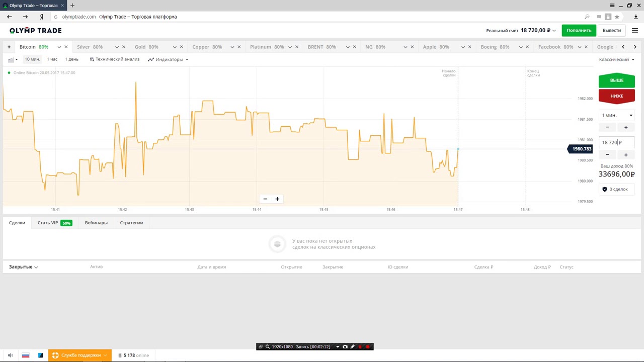Click the browser zoom magnifier icon

587,17
